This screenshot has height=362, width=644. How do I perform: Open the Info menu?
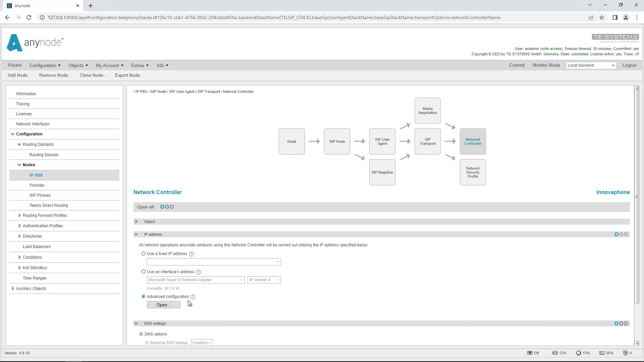tap(162, 65)
